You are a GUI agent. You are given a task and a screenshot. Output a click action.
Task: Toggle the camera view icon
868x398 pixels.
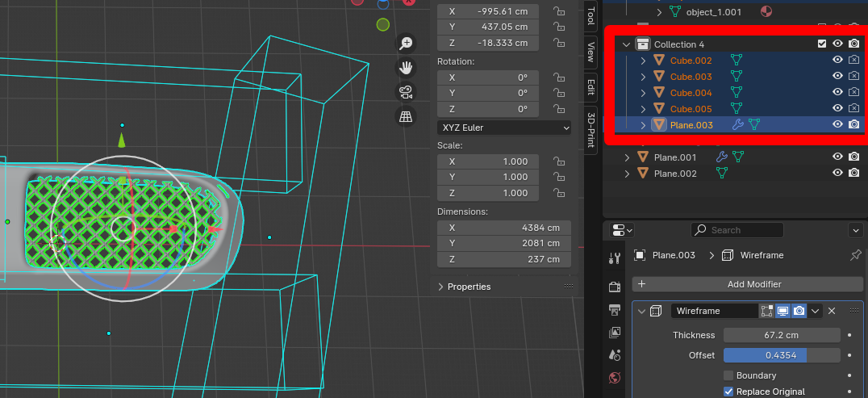coord(406,92)
